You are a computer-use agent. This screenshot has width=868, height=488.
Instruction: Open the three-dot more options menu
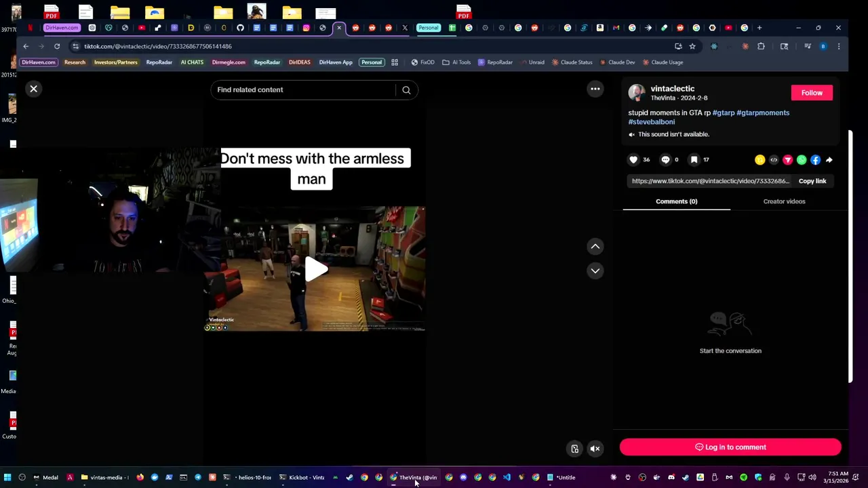(595, 89)
